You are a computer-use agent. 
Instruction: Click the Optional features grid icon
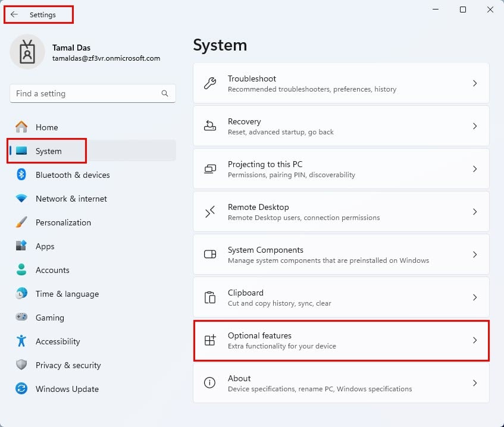[x=209, y=340]
